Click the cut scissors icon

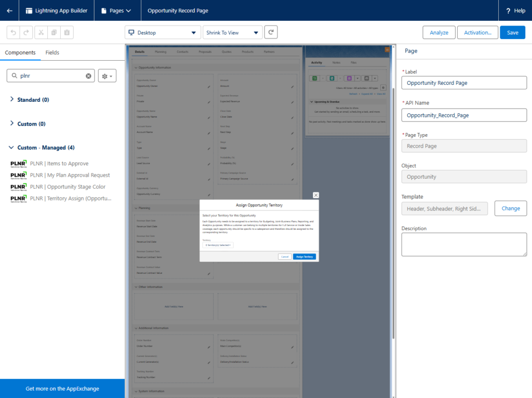coord(41,33)
